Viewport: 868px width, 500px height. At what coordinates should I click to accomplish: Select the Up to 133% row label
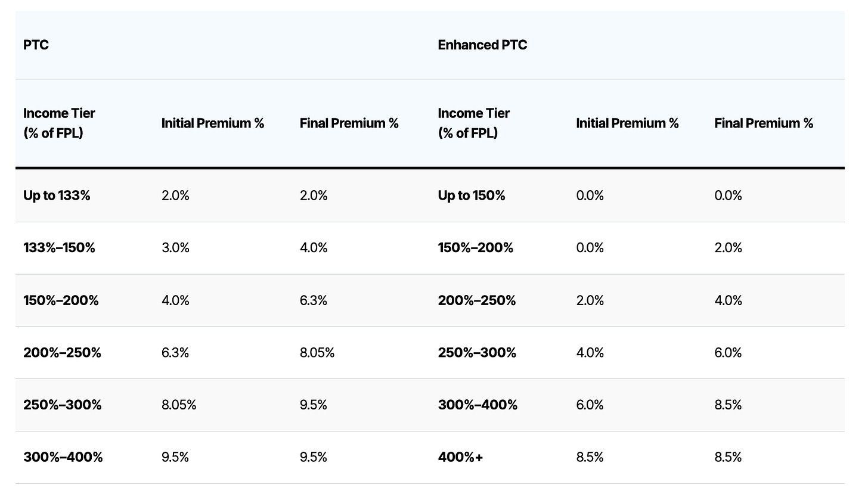[57, 195]
